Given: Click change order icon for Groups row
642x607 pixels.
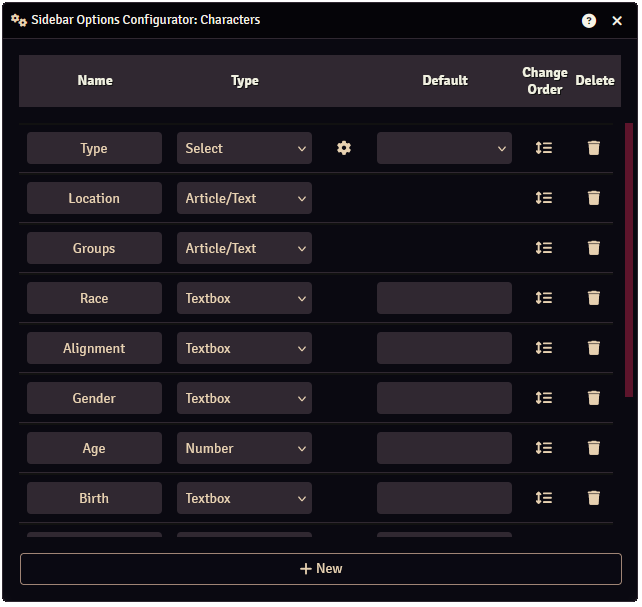Looking at the screenshot, I should tap(543, 248).
